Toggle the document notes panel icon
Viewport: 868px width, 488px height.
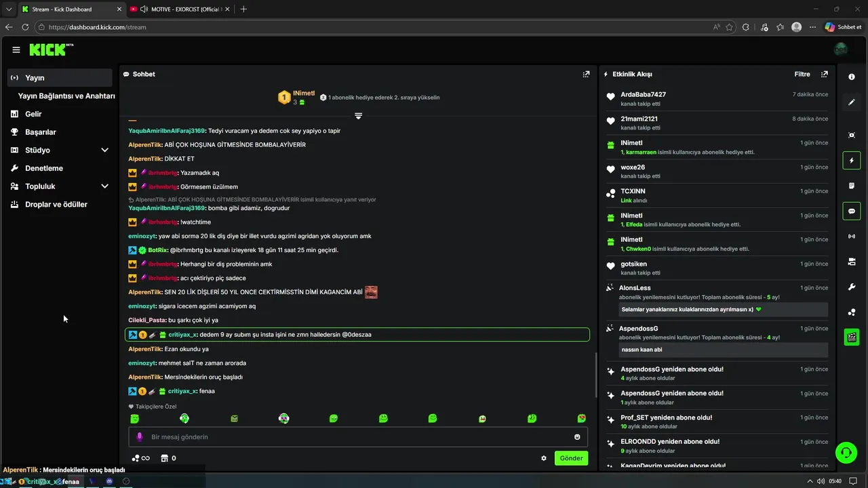[852, 186]
